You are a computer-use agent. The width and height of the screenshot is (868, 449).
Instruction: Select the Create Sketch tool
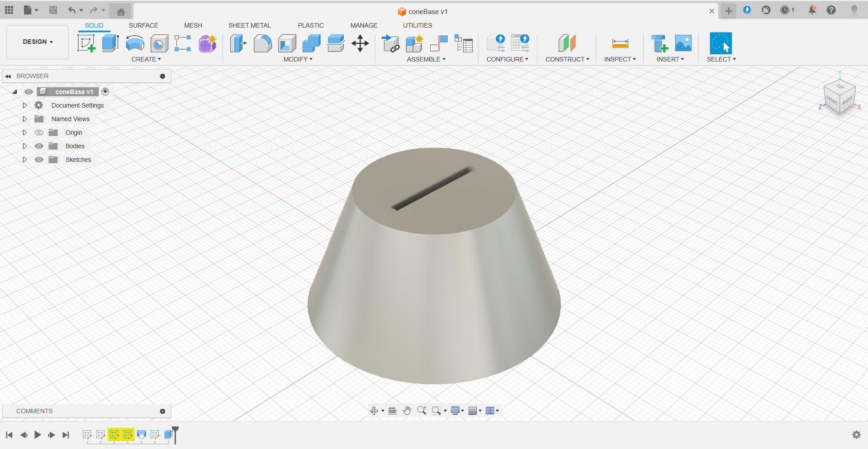(x=86, y=43)
